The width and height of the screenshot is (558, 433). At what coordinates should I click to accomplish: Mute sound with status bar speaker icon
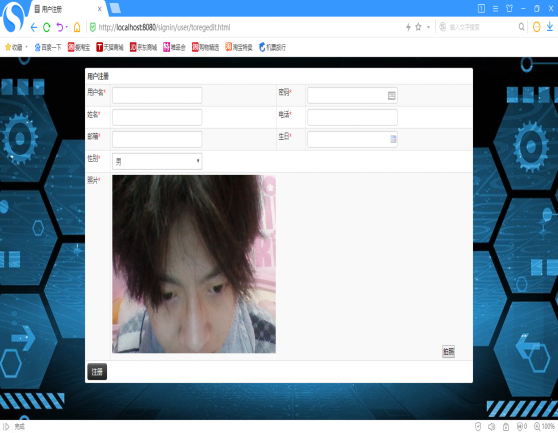pyautogui.click(x=491, y=426)
